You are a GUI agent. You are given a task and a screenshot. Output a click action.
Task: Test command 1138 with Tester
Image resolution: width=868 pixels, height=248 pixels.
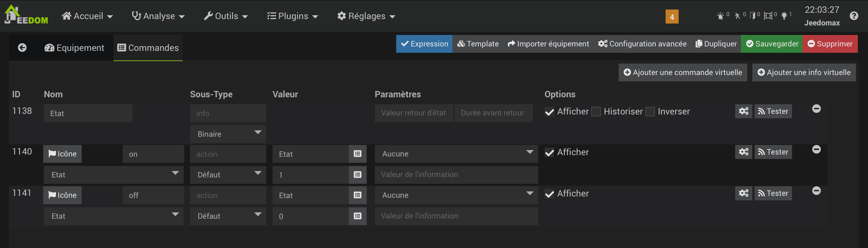pos(773,111)
